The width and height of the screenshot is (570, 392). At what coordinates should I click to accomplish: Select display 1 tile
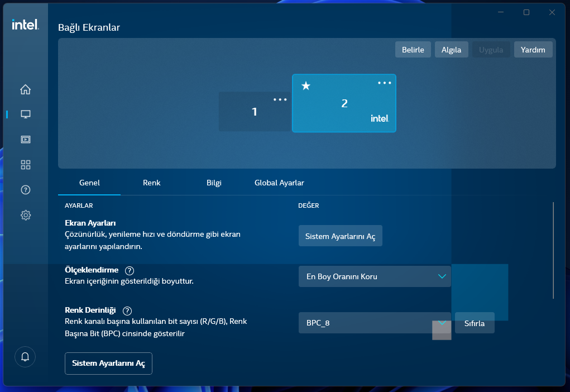click(255, 111)
